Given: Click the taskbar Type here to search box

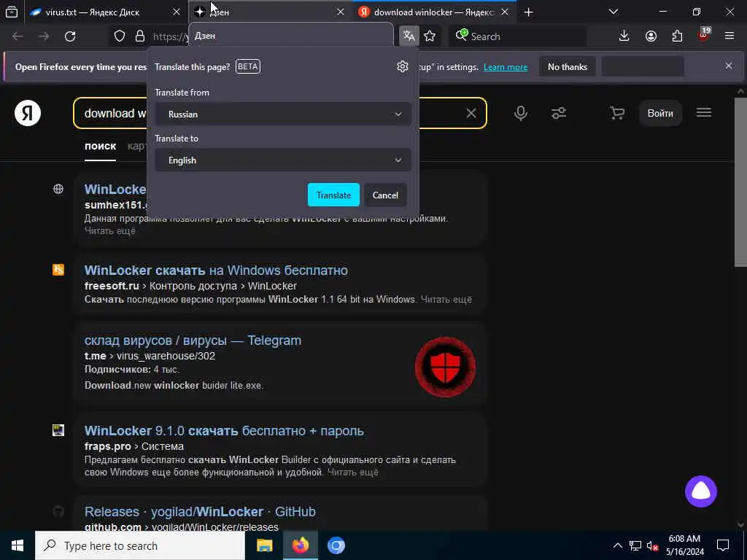Looking at the screenshot, I should [x=140, y=545].
